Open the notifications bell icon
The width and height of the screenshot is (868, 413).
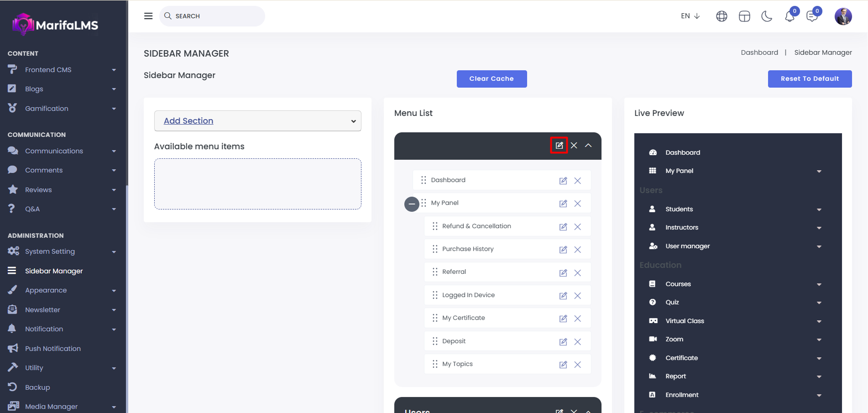click(790, 16)
